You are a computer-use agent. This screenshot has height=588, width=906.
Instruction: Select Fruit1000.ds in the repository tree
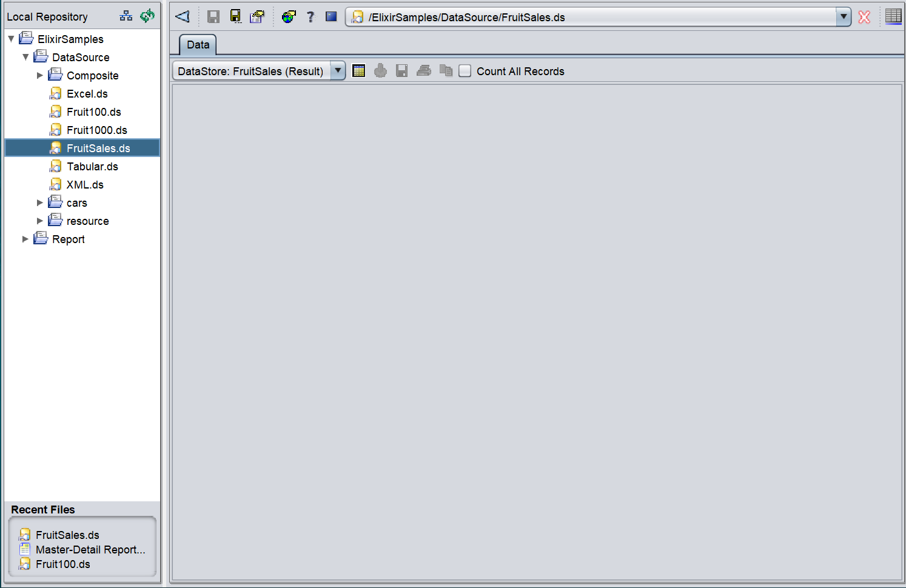tap(96, 130)
